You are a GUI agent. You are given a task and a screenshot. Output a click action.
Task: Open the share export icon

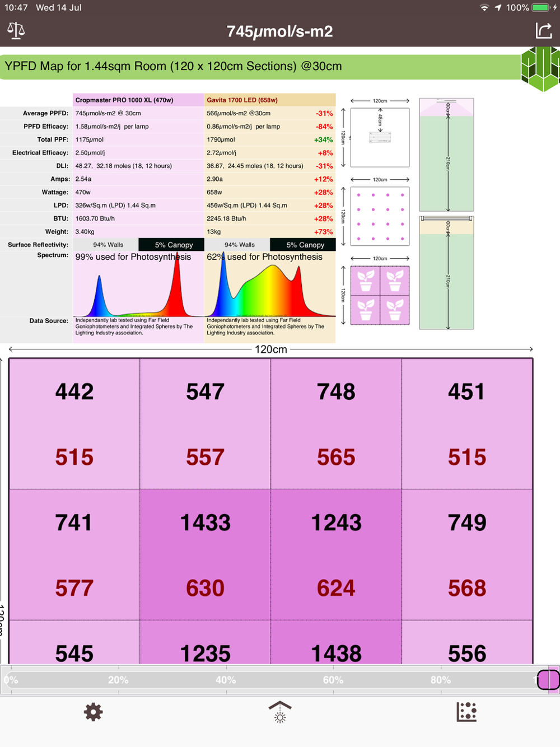coord(544,30)
